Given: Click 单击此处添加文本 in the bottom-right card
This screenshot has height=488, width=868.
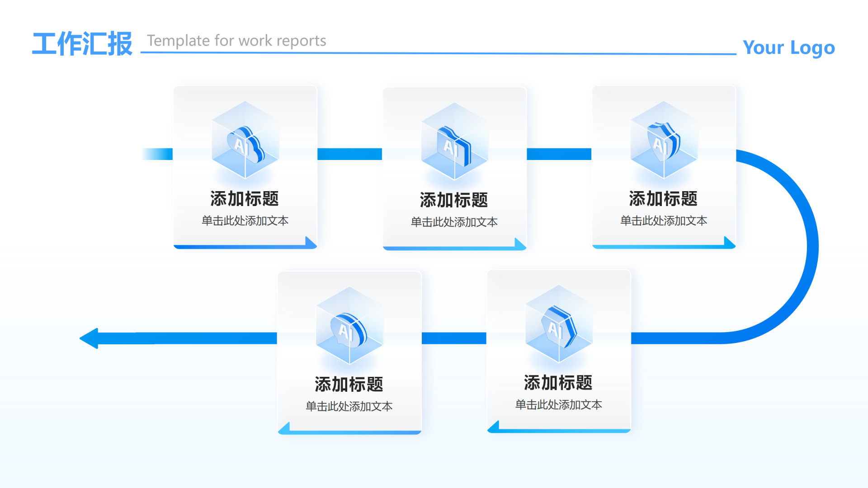Looking at the screenshot, I should coord(559,405).
